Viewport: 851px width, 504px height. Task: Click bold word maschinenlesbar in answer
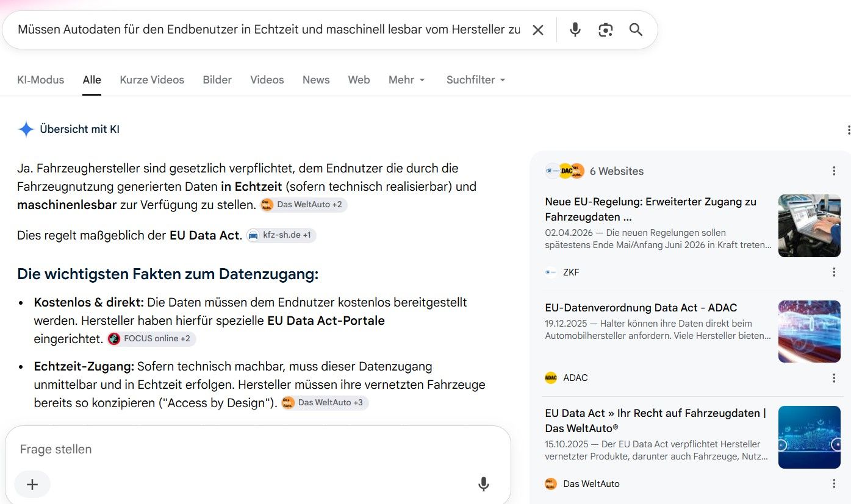point(67,205)
